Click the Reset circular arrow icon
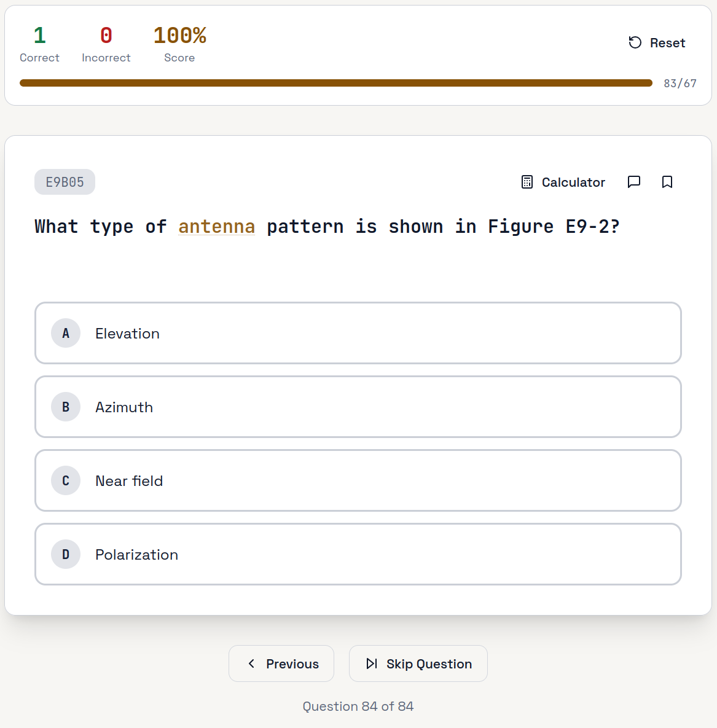Image resolution: width=717 pixels, height=728 pixels. [x=635, y=42]
